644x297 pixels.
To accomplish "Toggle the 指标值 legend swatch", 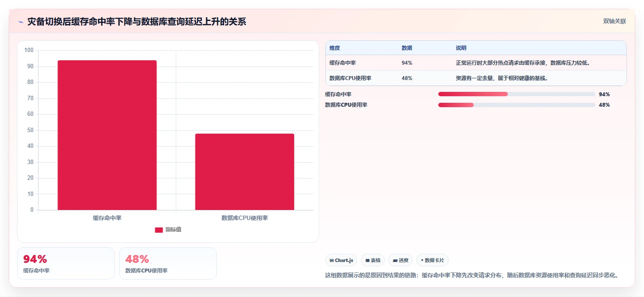I will coord(159,230).
